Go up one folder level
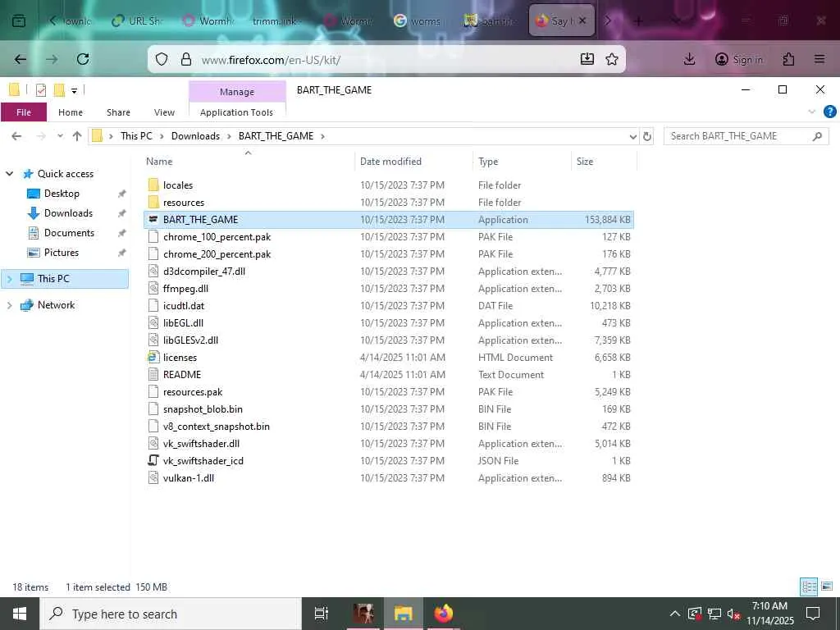 click(x=77, y=136)
